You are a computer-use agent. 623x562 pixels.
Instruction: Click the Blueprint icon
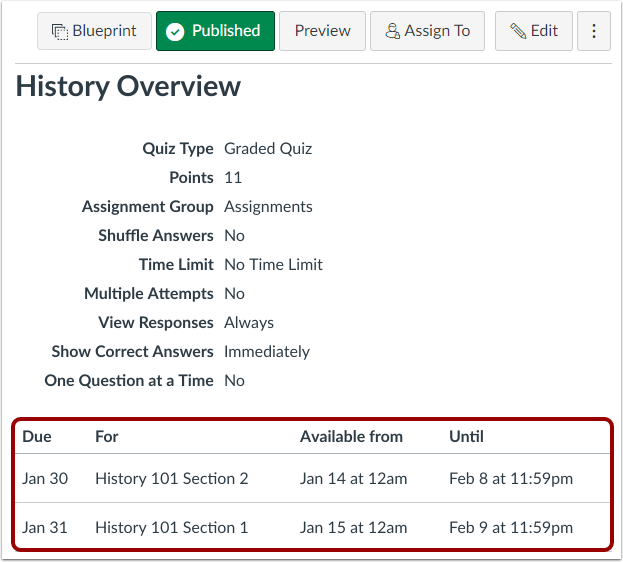point(60,32)
